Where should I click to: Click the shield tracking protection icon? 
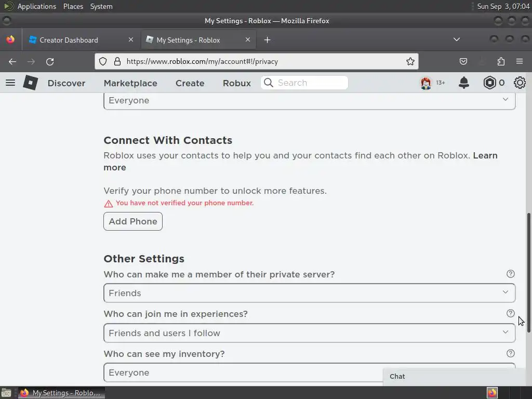pyautogui.click(x=103, y=61)
